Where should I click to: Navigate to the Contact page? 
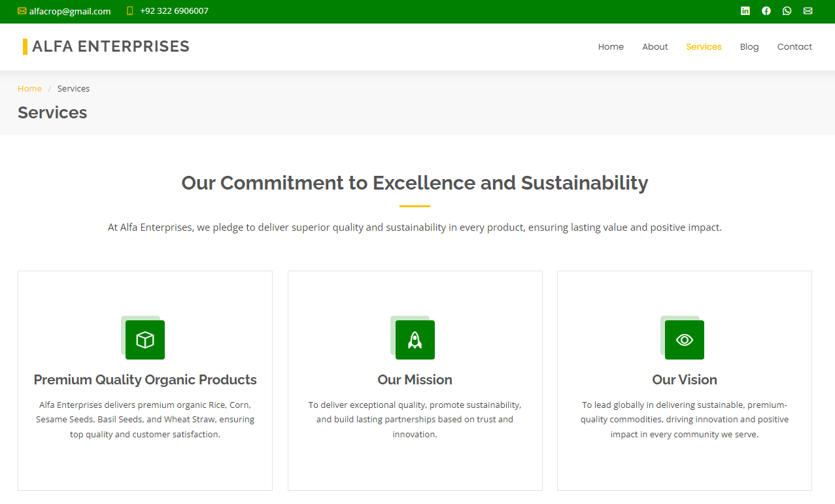794,47
